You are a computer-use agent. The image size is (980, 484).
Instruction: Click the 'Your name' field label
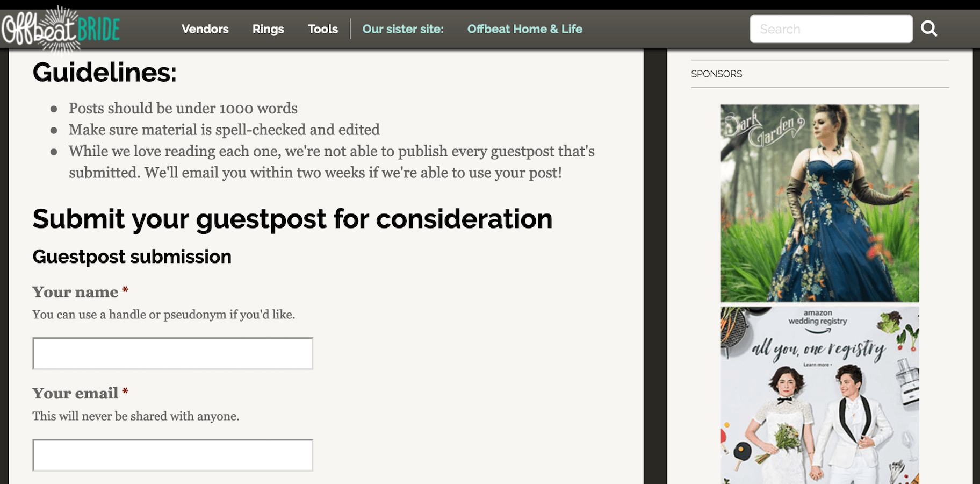point(75,292)
